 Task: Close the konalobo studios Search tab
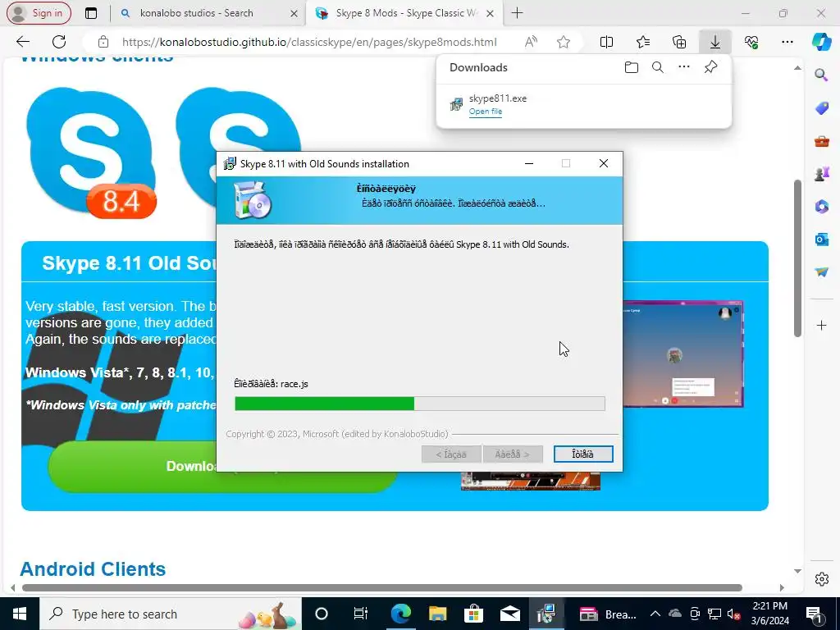coord(294,13)
